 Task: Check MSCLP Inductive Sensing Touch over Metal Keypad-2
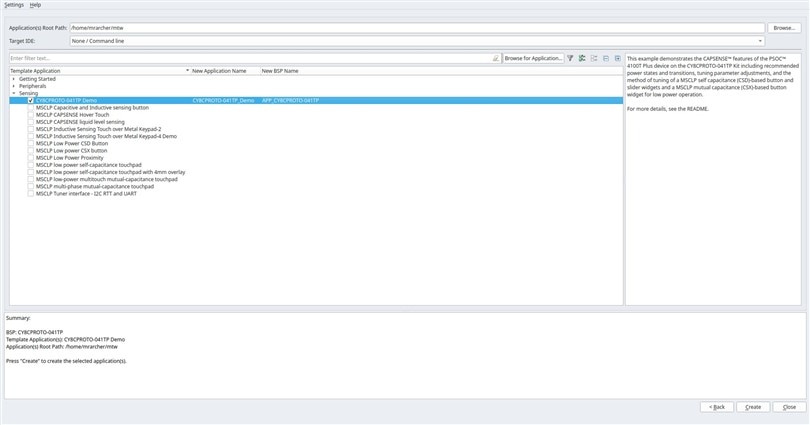coord(31,129)
